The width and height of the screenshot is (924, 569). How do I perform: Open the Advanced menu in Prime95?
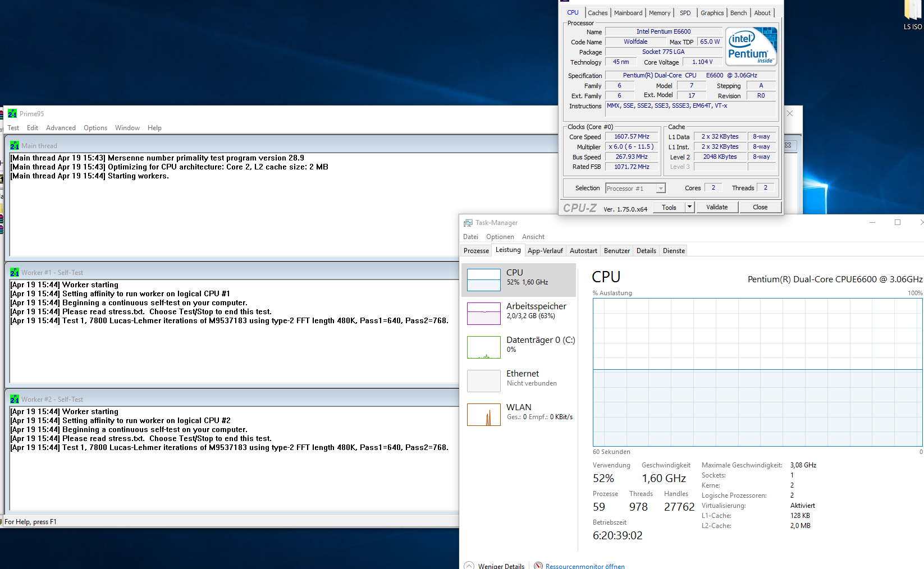[61, 128]
